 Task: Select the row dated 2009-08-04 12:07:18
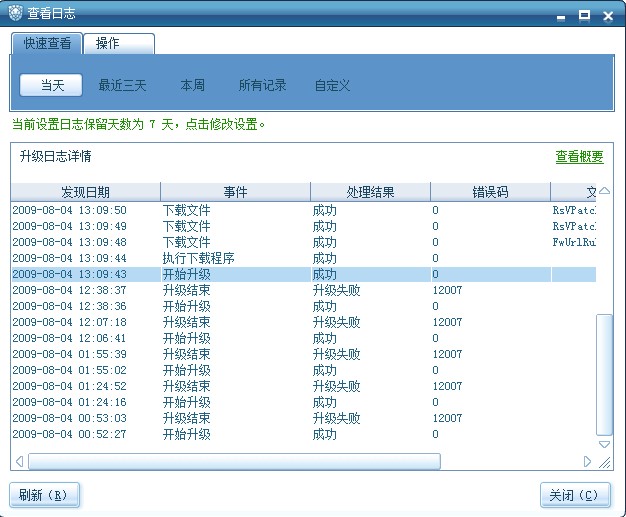303,322
